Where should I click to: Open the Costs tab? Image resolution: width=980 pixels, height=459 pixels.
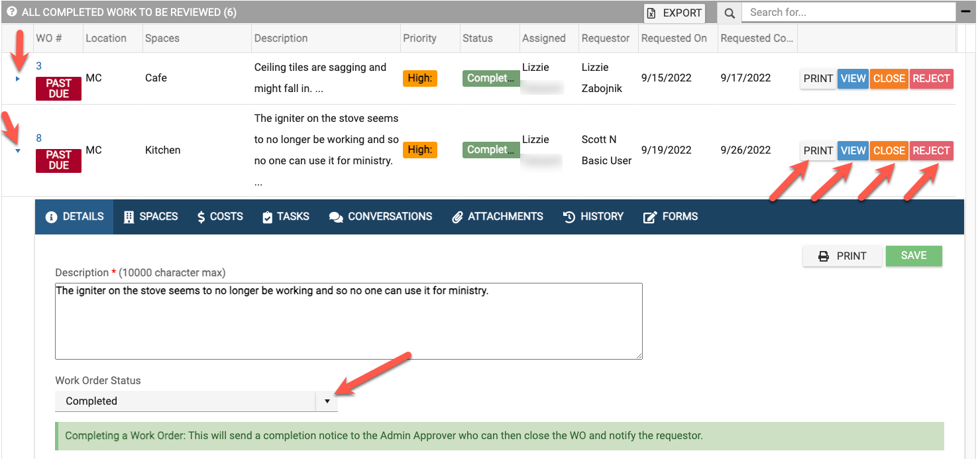coord(220,217)
